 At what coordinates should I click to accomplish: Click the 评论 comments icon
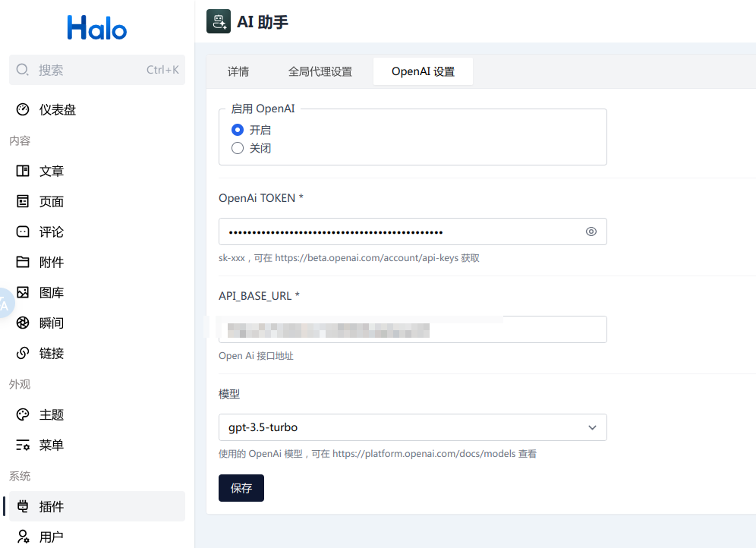click(21, 231)
